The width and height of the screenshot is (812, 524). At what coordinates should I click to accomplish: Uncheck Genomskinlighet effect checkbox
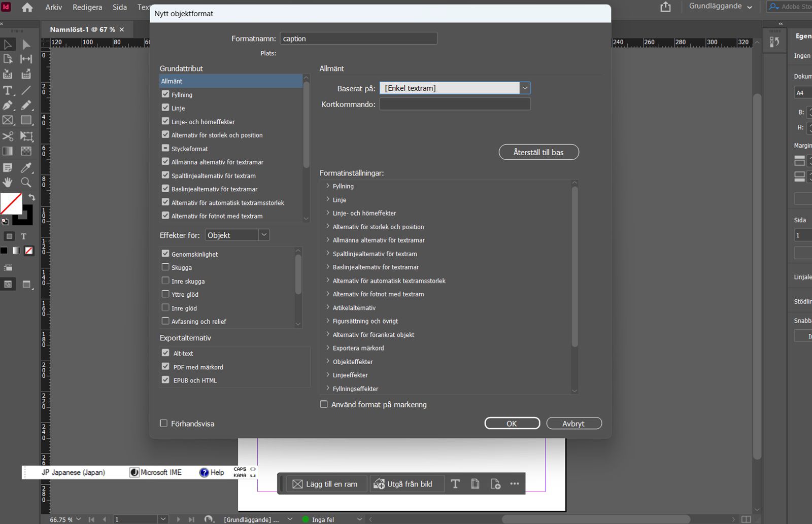165,254
